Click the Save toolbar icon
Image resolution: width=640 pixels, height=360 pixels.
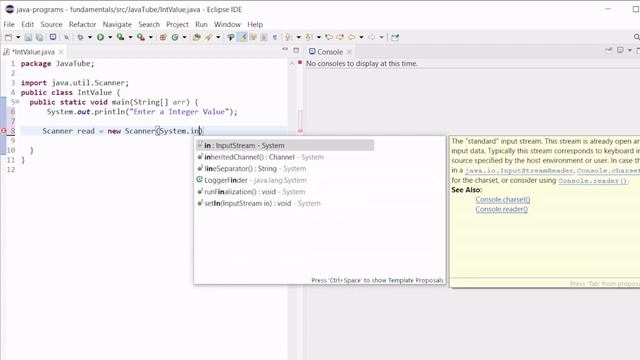coord(28,37)
